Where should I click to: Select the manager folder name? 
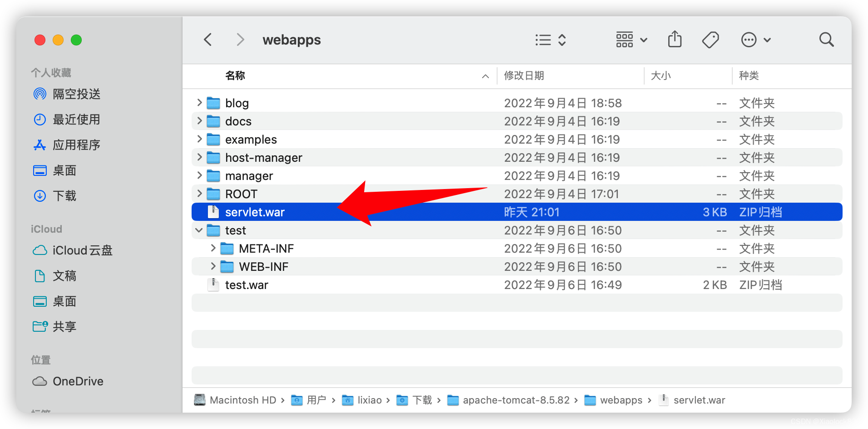click(x=249, y=176)
